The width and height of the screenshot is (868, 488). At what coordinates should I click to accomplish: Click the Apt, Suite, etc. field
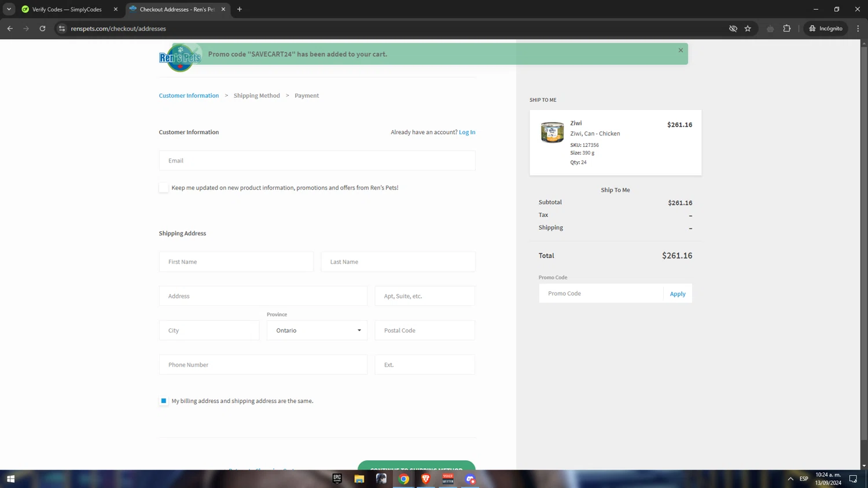pos(425,296)
